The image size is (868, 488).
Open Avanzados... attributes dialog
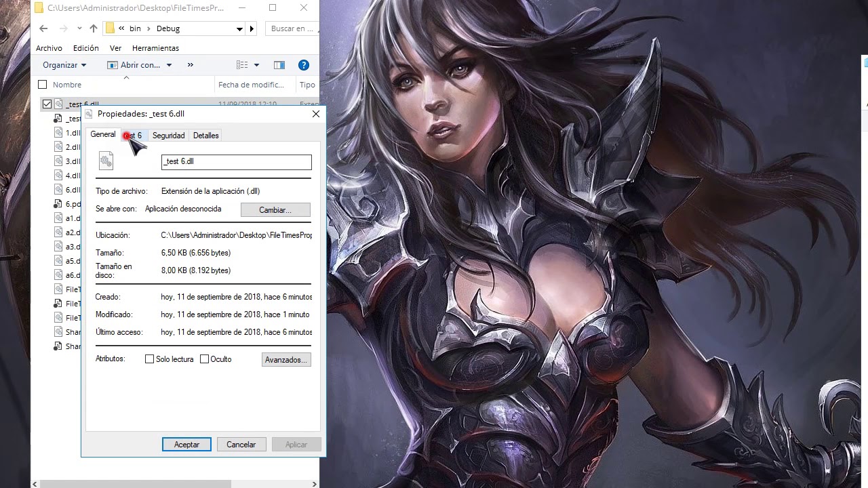pos(286,360)
